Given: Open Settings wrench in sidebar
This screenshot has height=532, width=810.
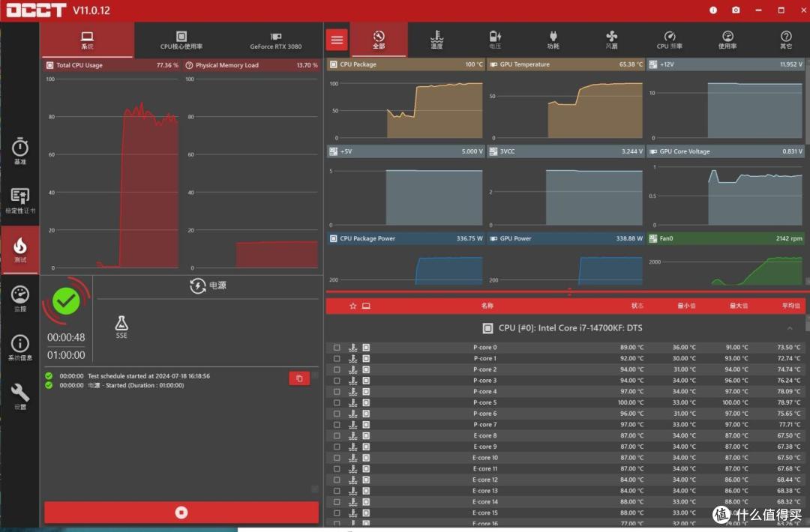Looking at the screenshot, I should pyautogui.click(x=19, y=396).
